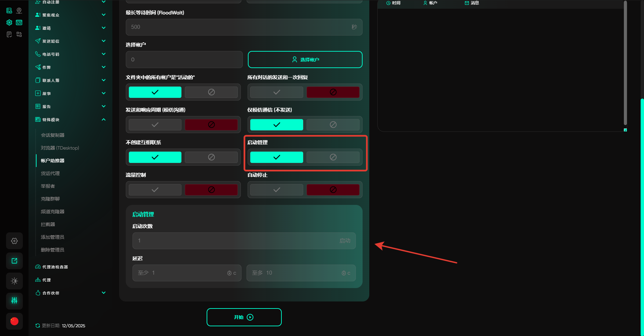Change language via Chinese flag icon
The image size is (644, 336).
(x=14, y=321)
